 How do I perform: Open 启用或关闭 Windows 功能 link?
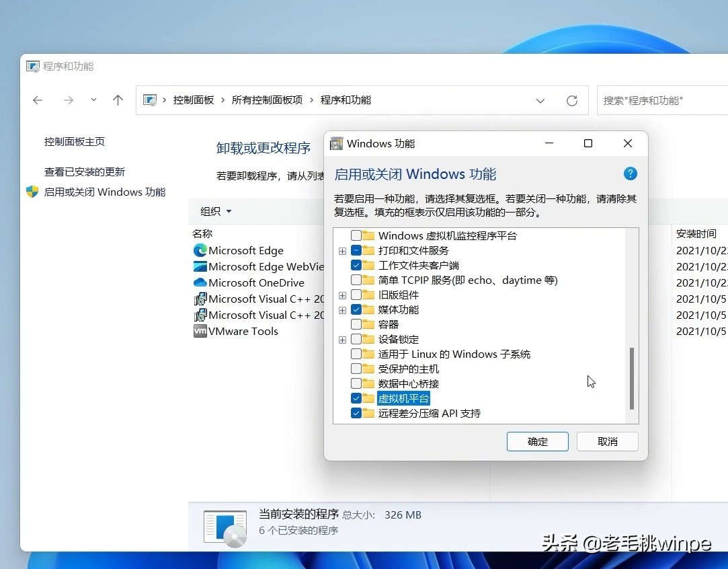104,192
